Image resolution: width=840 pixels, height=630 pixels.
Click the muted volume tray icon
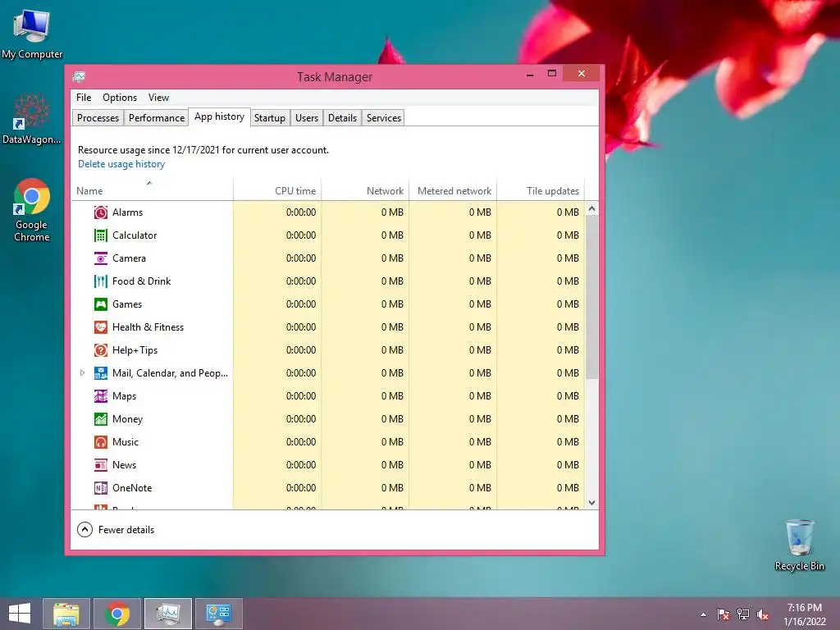pyautogui.click(x=763, y=614)
